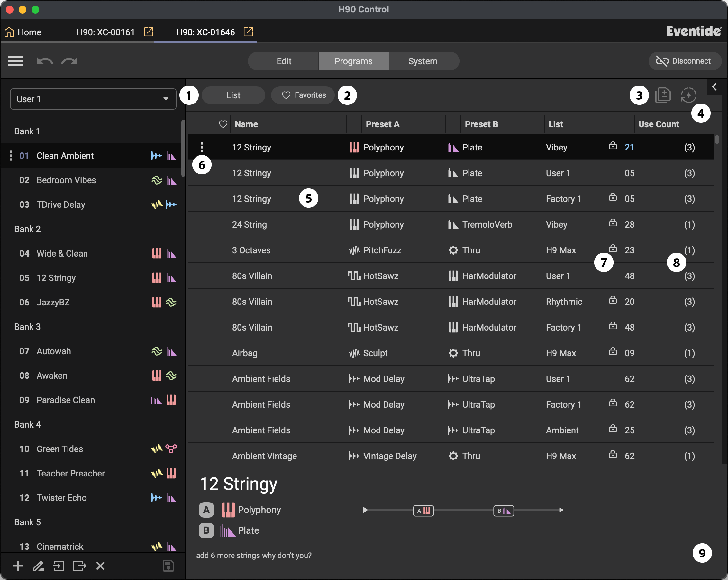
Task: Click the Polyphony icon on 24 String row
Action: pos(354,224)
